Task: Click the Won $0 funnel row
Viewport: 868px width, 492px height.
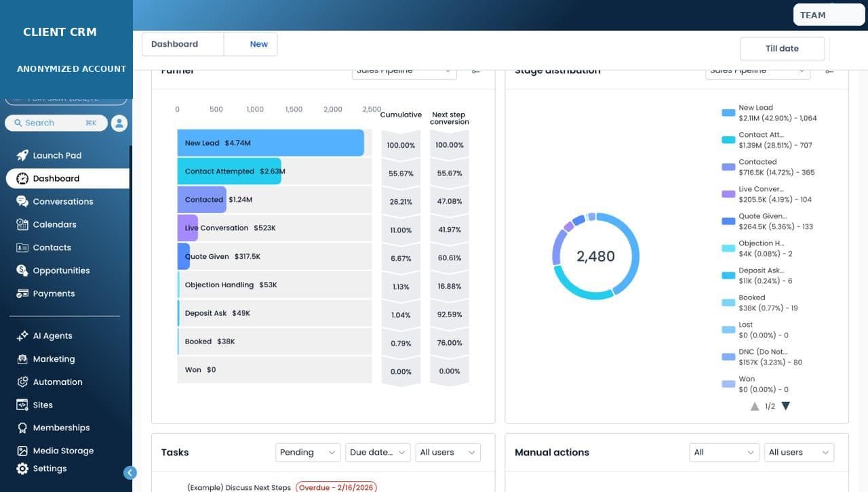Action: click(x=275, y=370)
